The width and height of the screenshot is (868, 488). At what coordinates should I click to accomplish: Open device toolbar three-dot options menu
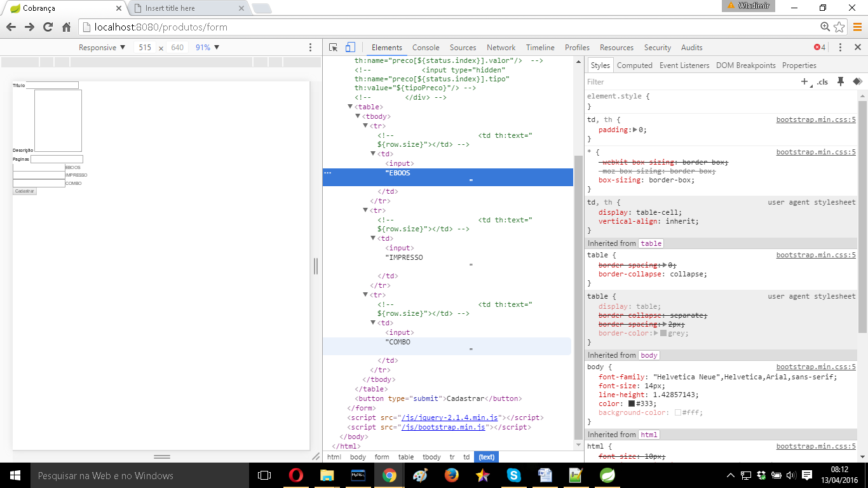tap(310, 48)
